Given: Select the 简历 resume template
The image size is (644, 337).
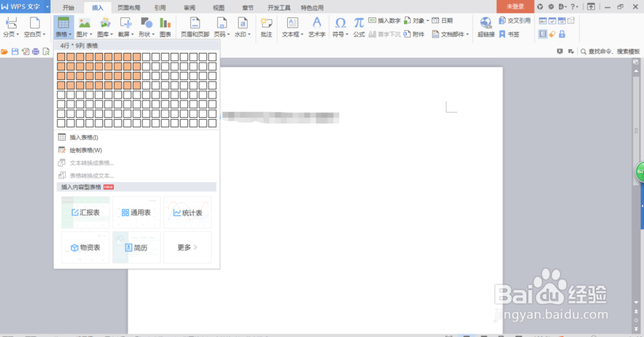Looking at the screenshot, I should click(137, 247).
